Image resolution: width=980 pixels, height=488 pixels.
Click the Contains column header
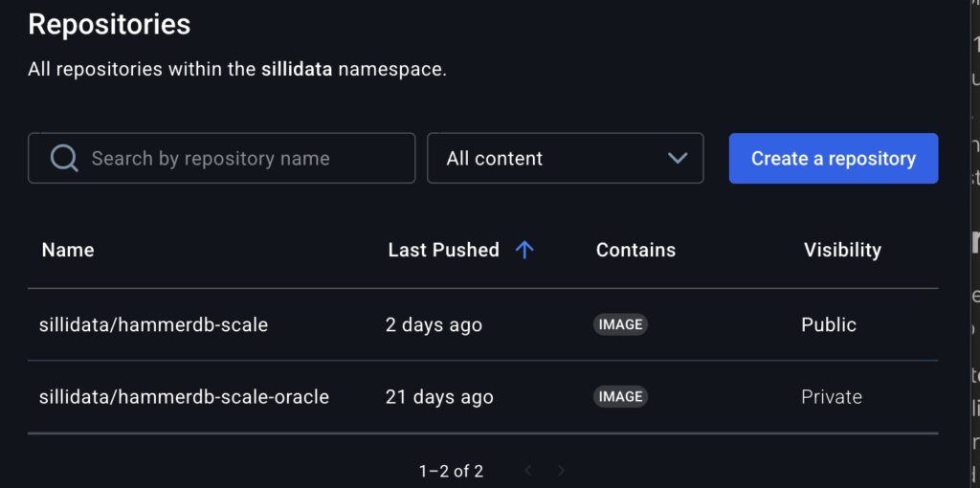635,250
